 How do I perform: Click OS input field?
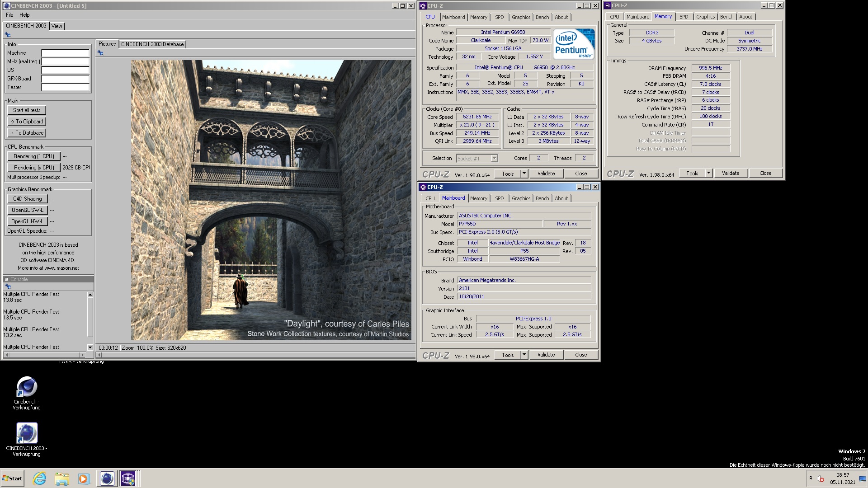[66, 70]
